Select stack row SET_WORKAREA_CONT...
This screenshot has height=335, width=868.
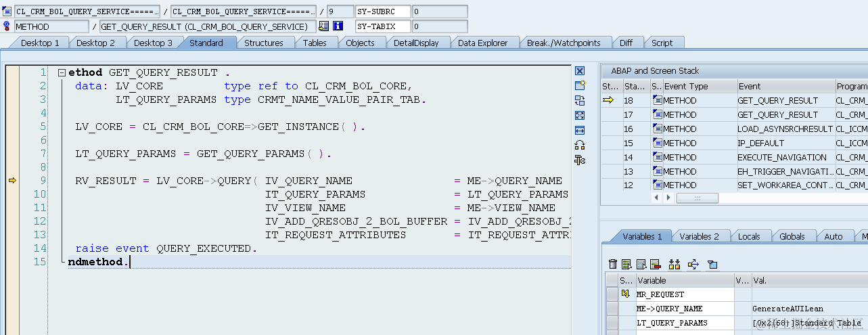(734, 185)
